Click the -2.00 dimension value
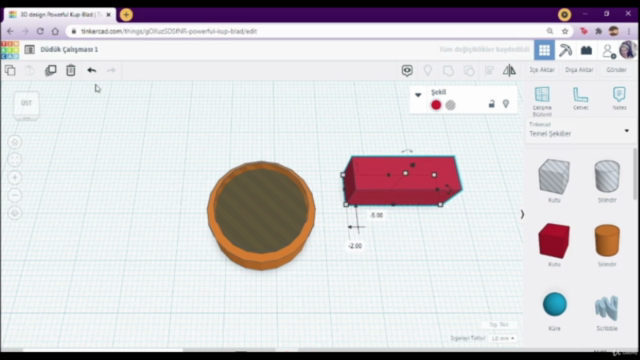The image size is (640, 360). pos(355,246)
